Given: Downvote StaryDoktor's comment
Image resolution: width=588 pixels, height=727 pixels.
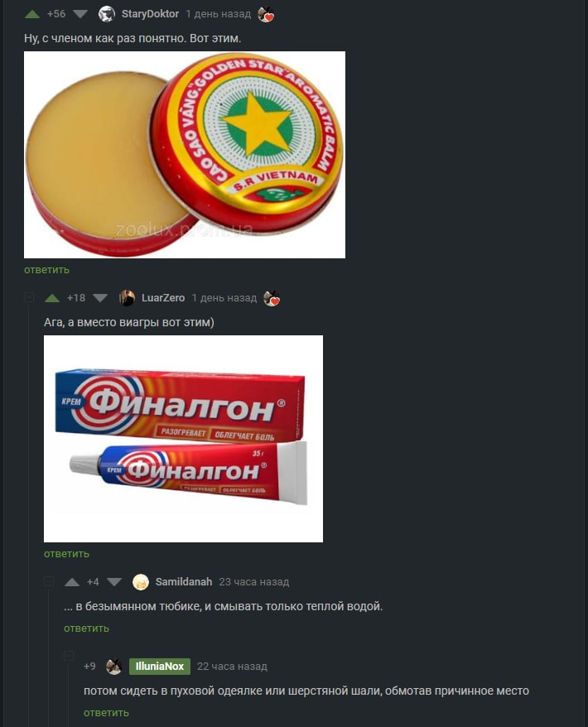Looking at the screenshot, I should [x=80, y=14].
